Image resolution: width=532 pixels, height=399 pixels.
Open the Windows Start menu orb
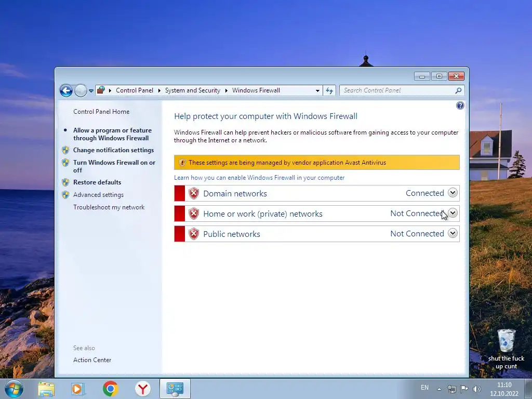click(x=14, y=389)
